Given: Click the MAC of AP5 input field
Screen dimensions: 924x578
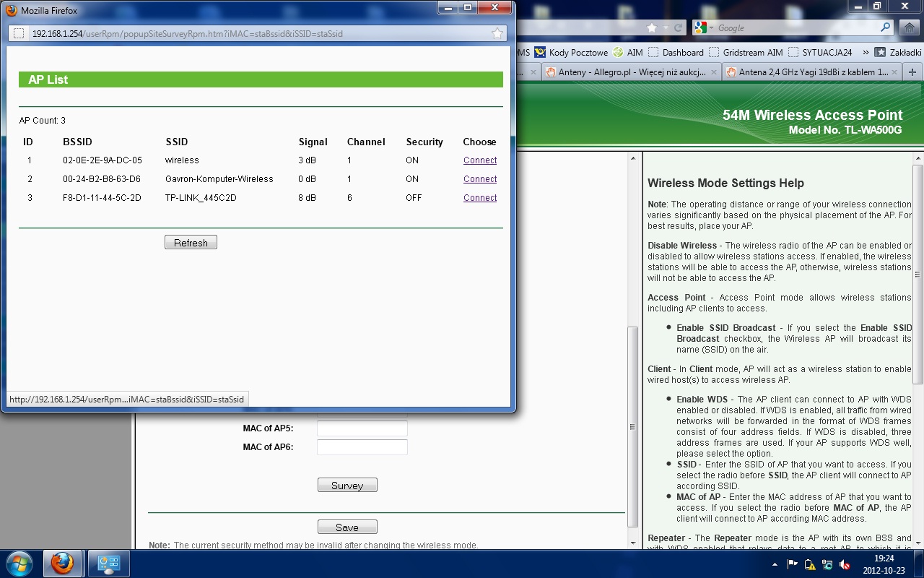Looking at the screenshot, I should [362, 428].
